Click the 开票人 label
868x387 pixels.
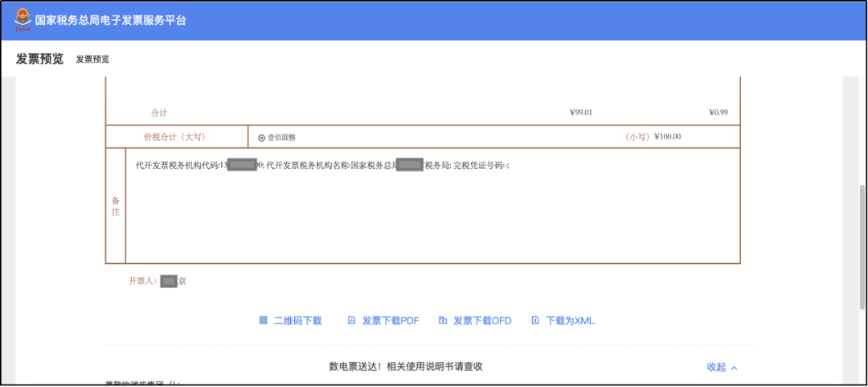[x=143, y=282]
